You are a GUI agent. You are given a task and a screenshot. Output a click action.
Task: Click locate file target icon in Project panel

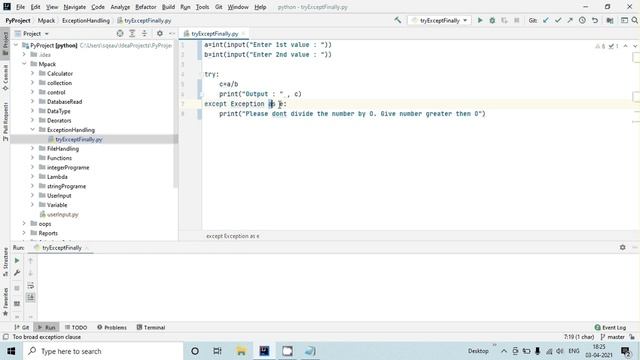120,33
